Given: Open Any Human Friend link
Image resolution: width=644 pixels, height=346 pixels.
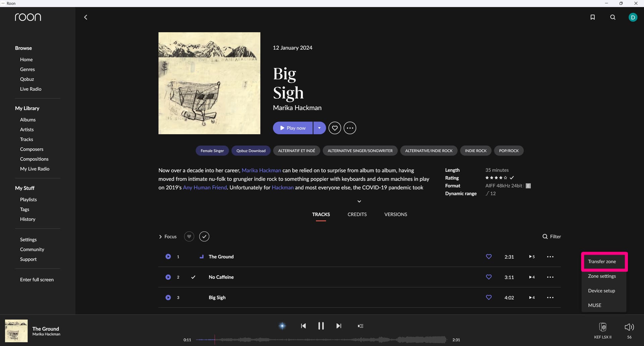Looking at the screenshot, I should point(205,188).
